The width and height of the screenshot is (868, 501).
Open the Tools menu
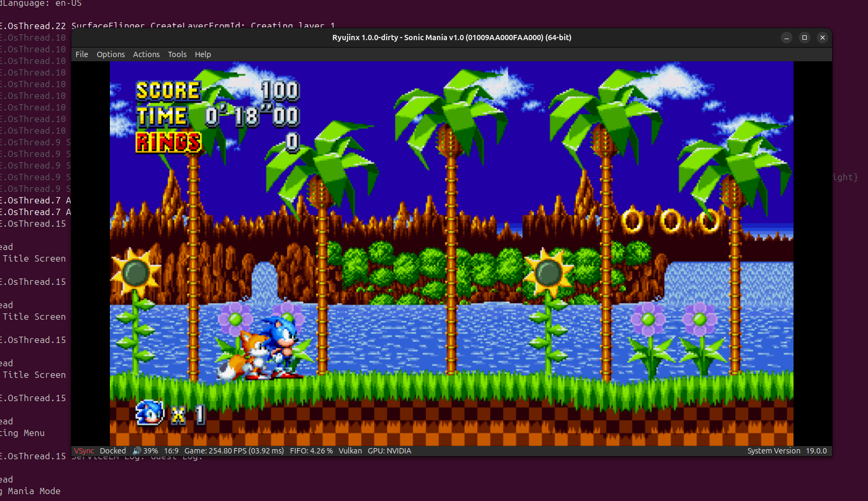coord(177,54)
